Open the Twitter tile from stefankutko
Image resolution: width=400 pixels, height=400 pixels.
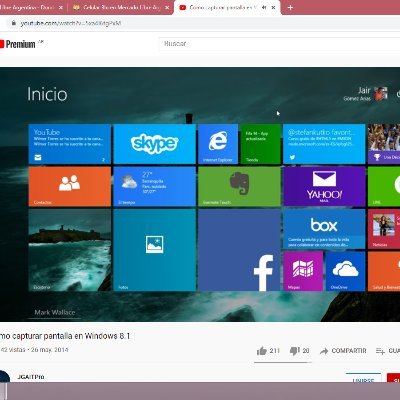(x=324, y=144)
